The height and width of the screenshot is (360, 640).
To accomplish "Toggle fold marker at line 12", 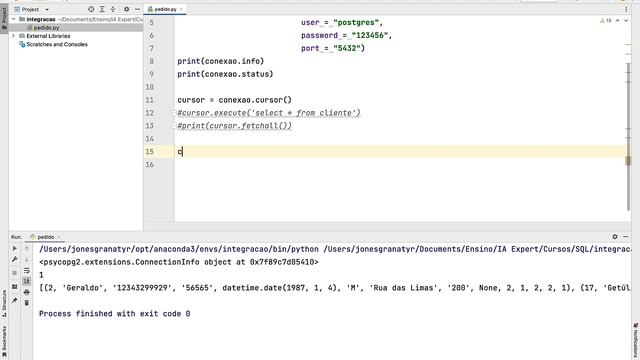I will [174, 113].
